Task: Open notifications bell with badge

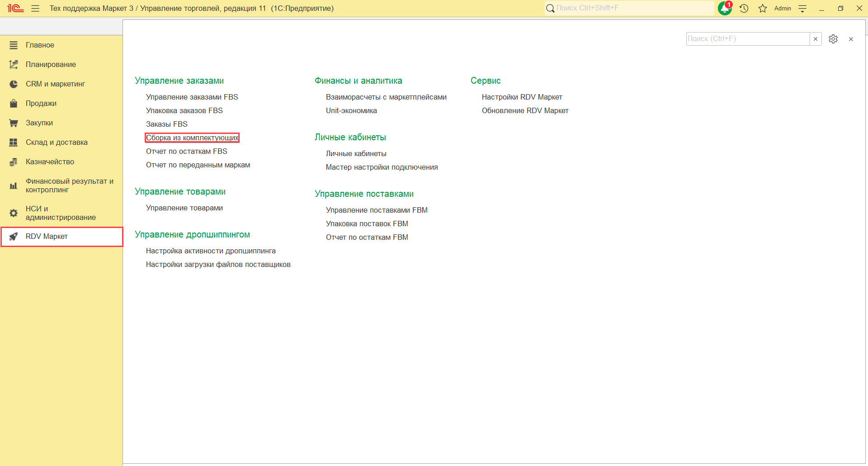Action: (725, 8)
